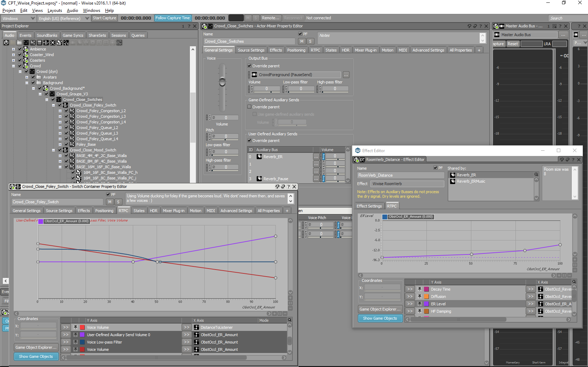Click the search icon in the Shared by list

[x=536, y=174]
